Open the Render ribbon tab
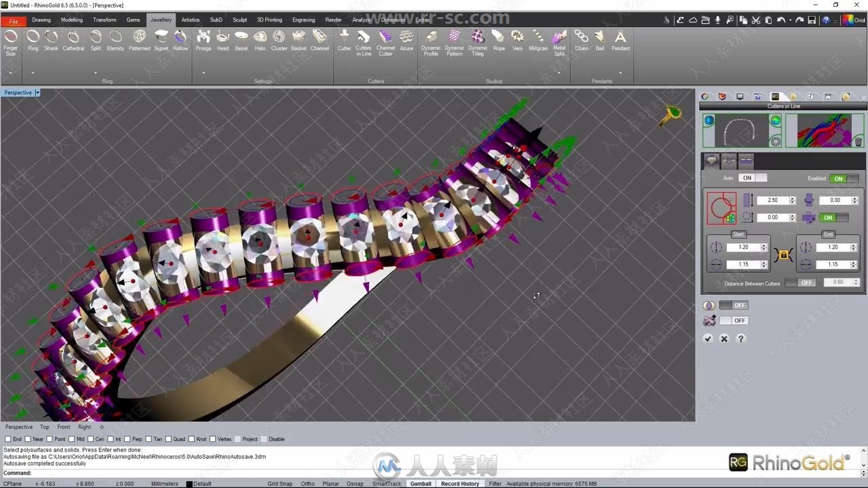This screenshot has height=488, width=868. 333,20
